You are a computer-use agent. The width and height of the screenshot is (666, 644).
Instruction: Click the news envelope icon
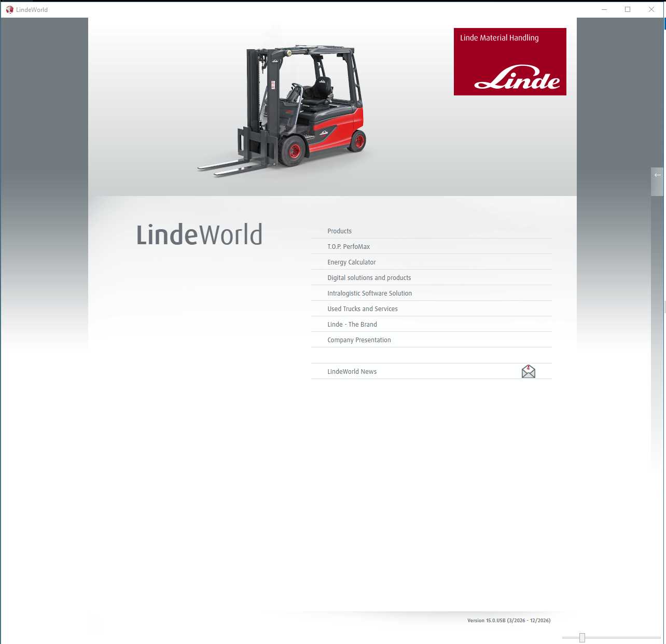[529, 371]
